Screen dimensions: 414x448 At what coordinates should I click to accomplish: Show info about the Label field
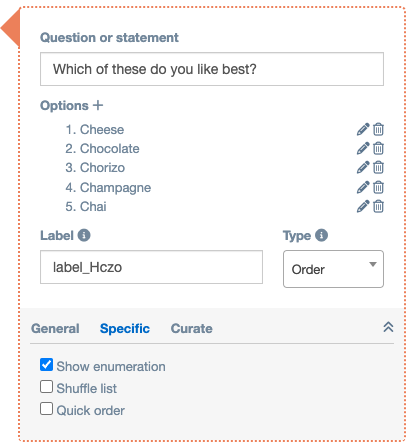[84, 235]
